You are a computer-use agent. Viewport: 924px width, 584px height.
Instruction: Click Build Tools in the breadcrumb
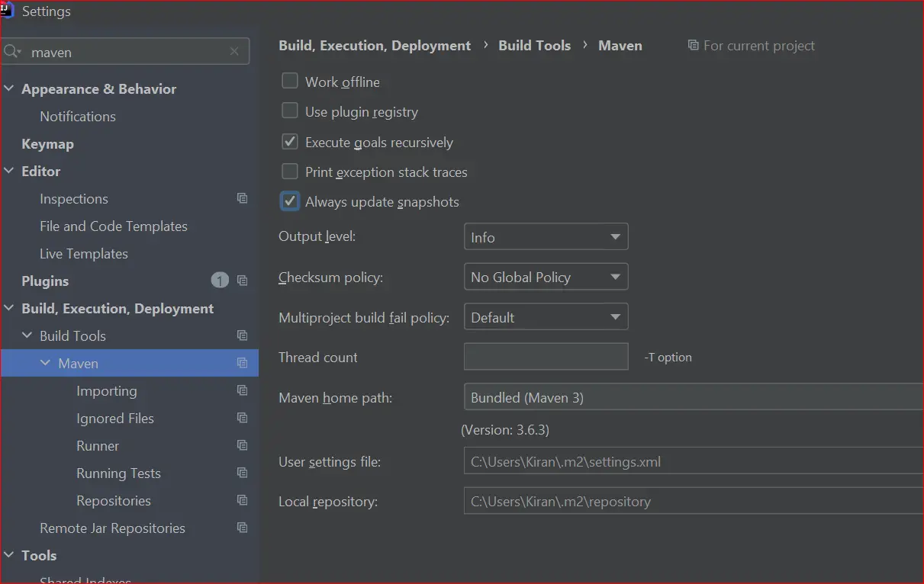pyautogui.click(x=534, y=46)
